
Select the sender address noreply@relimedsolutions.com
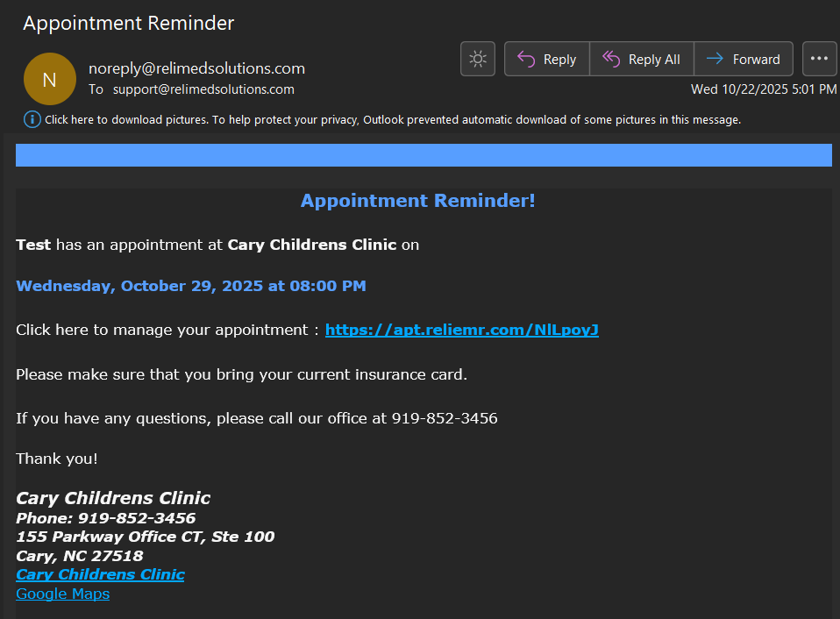pos(196,68)
